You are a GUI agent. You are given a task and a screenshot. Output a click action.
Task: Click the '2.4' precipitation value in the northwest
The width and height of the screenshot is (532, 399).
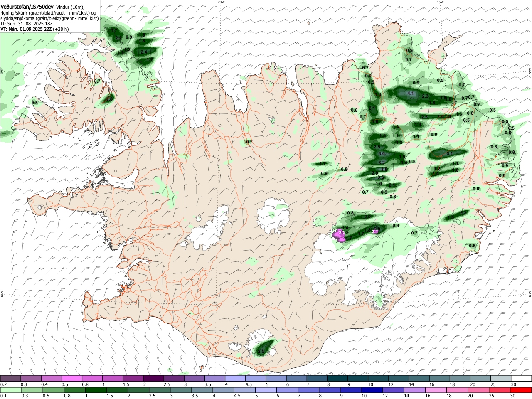pos(144,52)
